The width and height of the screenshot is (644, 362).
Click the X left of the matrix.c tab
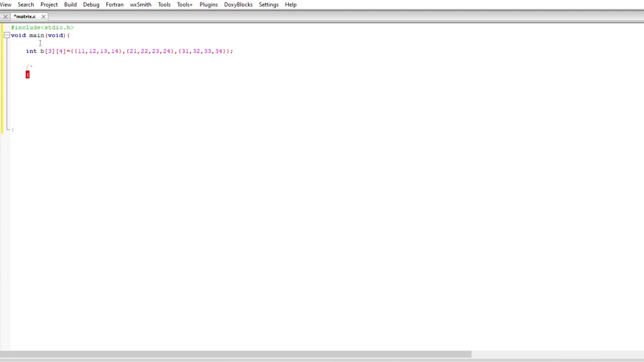pos(5,17)
